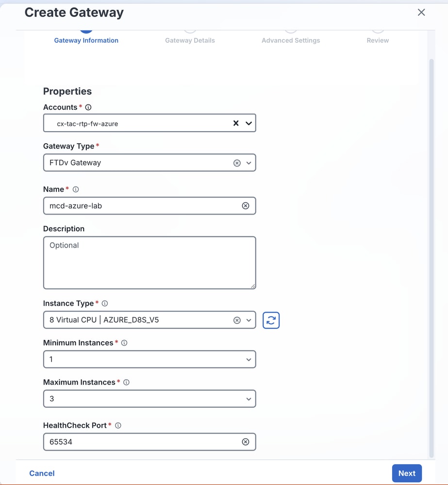Go to the Gateway Information step
This screenshot has height=485, width=448.
tap(86, 40)
